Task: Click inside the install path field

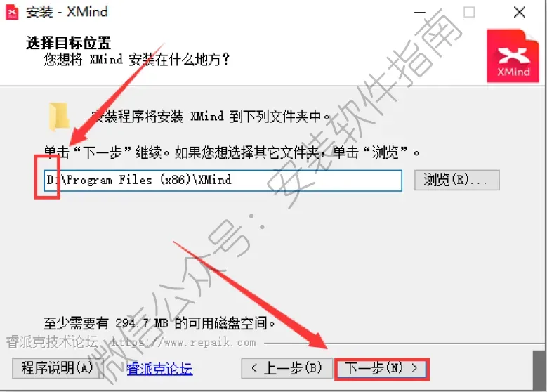Action: coord(223,181)
